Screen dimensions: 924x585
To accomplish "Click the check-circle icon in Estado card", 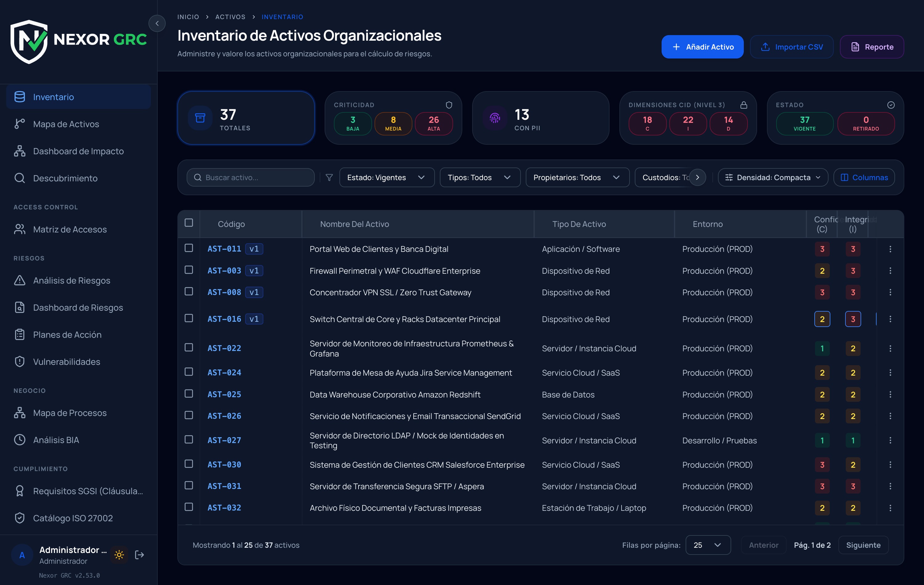I will (x=891, y=105).
